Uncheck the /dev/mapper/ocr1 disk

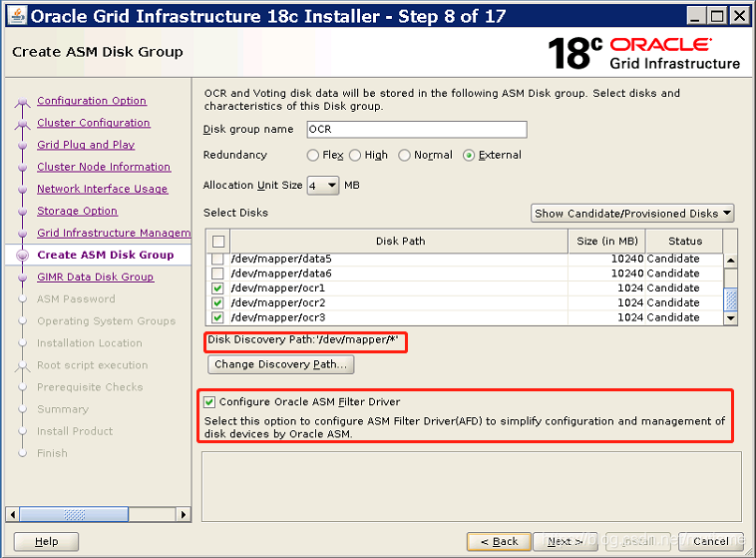coord(217,288)
